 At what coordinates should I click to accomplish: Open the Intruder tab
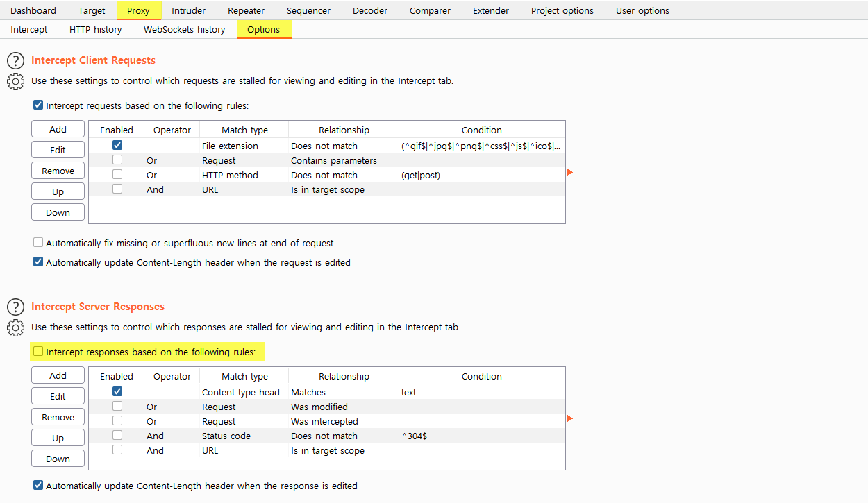(189, 10)
